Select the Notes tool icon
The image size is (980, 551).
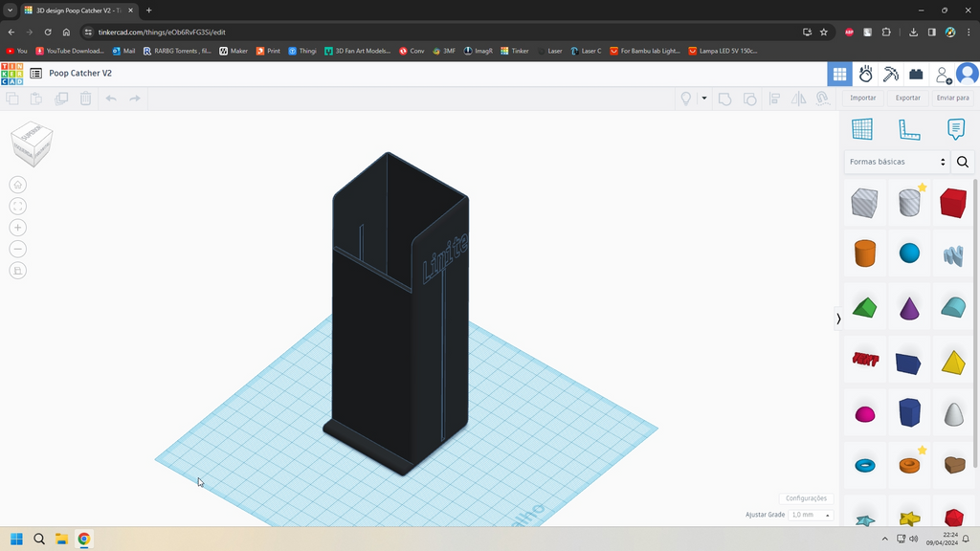956,129
